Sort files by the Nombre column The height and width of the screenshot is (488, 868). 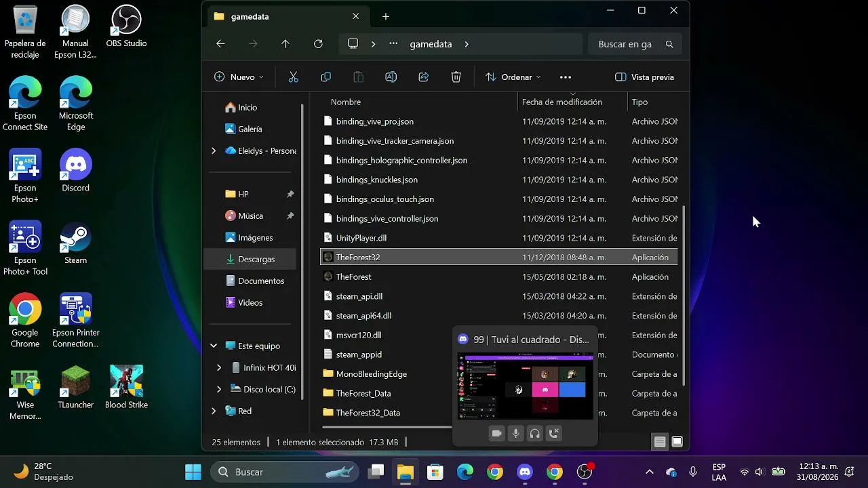[346, 102]
